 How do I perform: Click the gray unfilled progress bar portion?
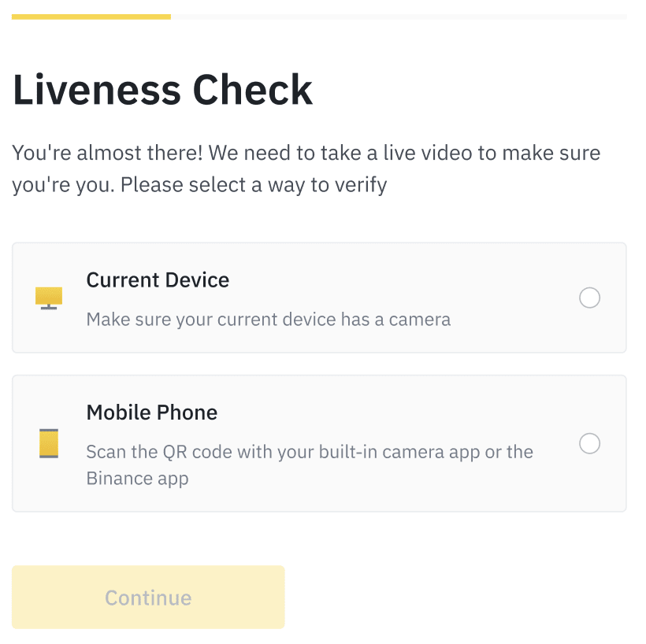pos(398,17)
